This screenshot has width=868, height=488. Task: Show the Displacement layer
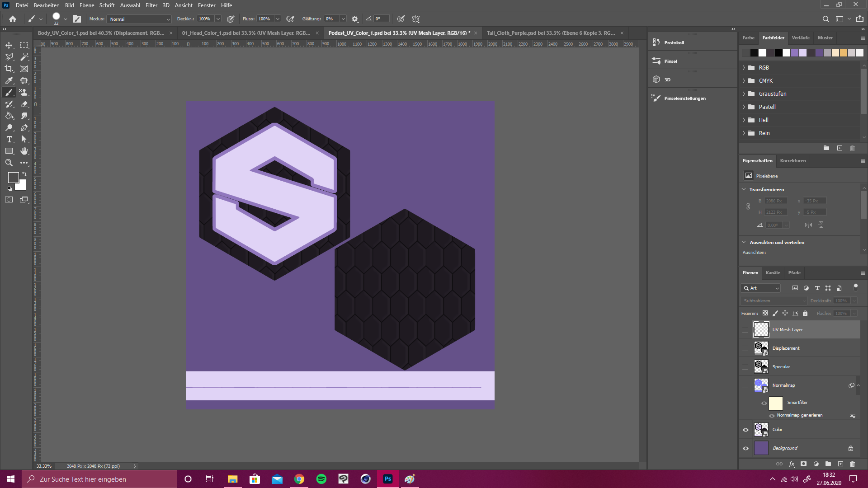coord(745,348)
